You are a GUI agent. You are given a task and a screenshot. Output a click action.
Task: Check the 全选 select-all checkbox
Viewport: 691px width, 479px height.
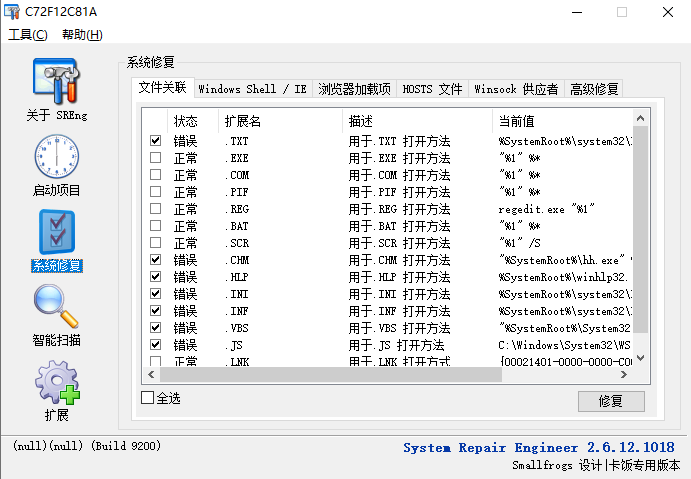(x=148, y=398)
